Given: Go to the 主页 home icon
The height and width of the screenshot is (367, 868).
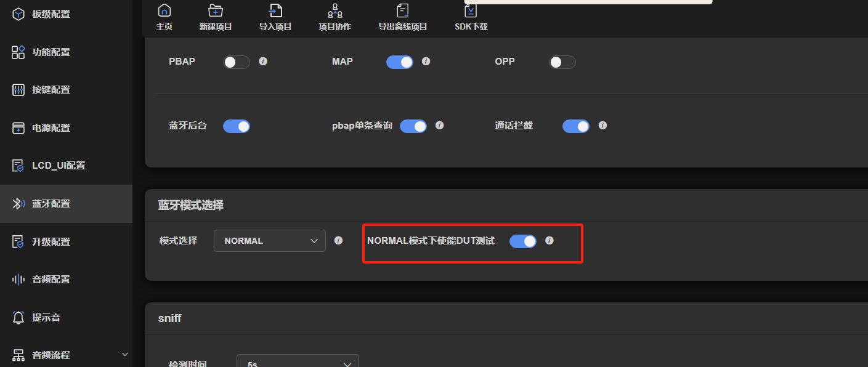Looking at the screenshot, I should (164, 10).
